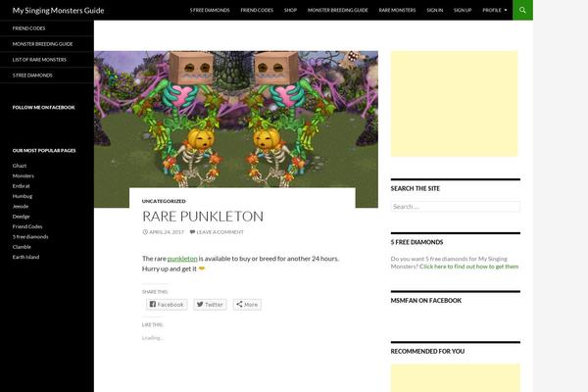Open Friend Codes in the left sidebar
Viewport: 588px width, 392px height.
pyautogui.click(x=28, y=28)
